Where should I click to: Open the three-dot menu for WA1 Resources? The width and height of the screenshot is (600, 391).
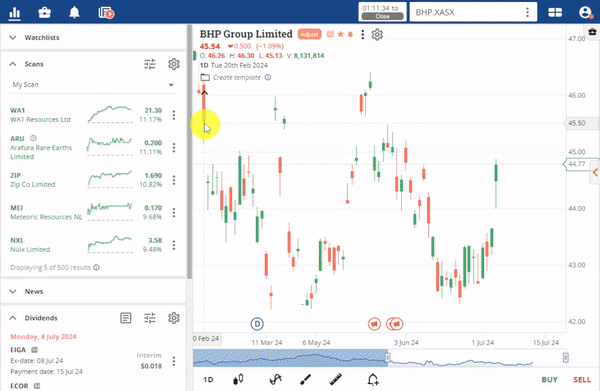click(x=174, y=115)
